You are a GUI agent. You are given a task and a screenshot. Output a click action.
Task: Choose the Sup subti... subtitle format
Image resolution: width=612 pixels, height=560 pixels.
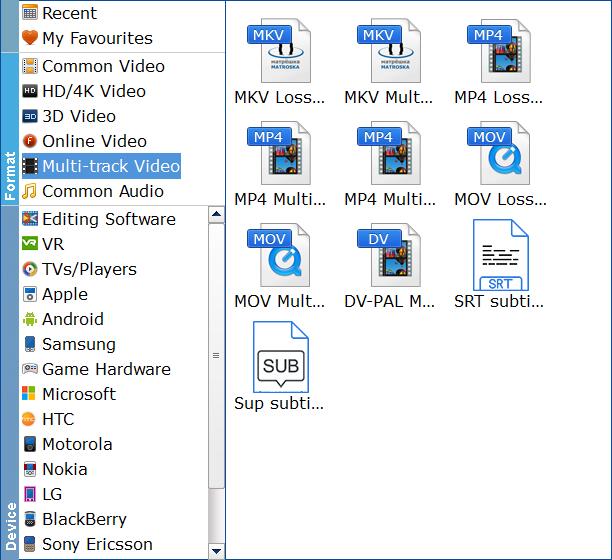tap(279, 366)
